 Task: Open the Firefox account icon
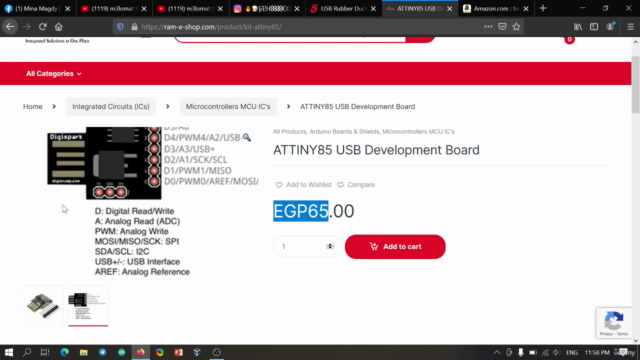(611, 27)
